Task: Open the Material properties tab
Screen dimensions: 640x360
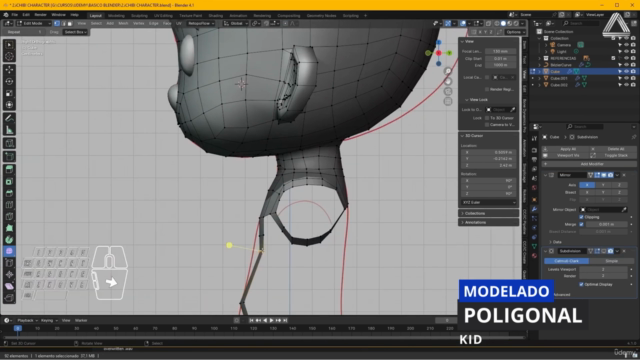Action: click(534, 256)
